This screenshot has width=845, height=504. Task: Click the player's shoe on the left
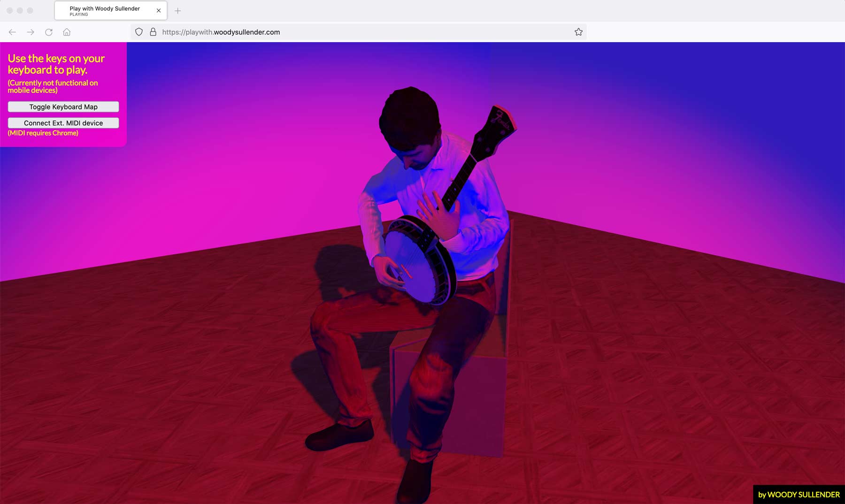(339, 436)
